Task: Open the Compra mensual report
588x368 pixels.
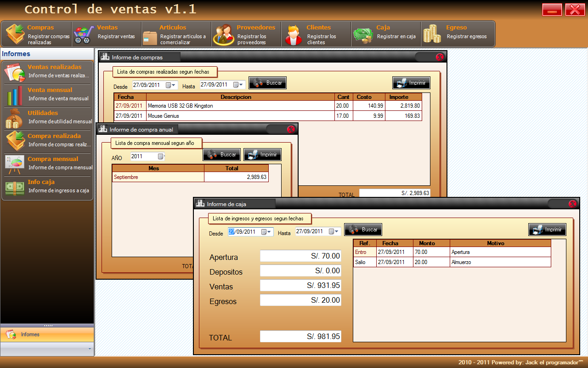Action: tap(15, 163)
